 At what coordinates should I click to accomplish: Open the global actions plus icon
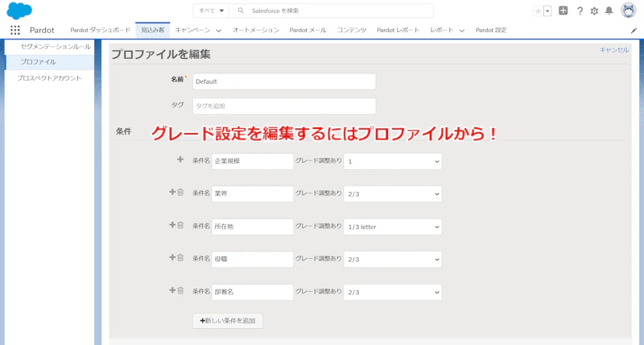pos(563,10)
